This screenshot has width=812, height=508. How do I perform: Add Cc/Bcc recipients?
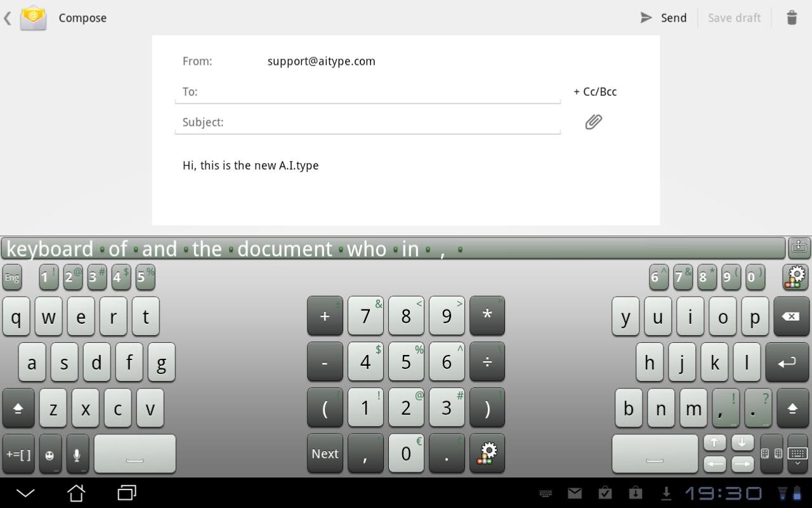pyautogui.click(x=595, y=91)
